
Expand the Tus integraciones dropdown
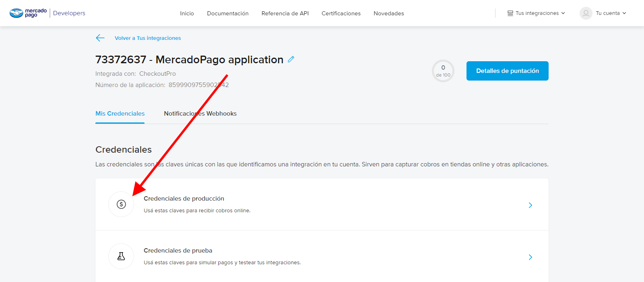(537, 13)
